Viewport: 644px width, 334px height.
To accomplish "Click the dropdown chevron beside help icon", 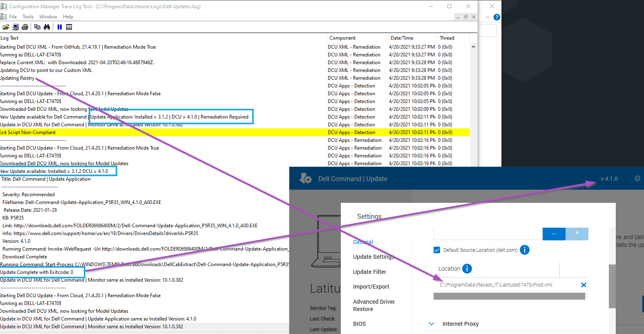I will click(x=488, y=17).
